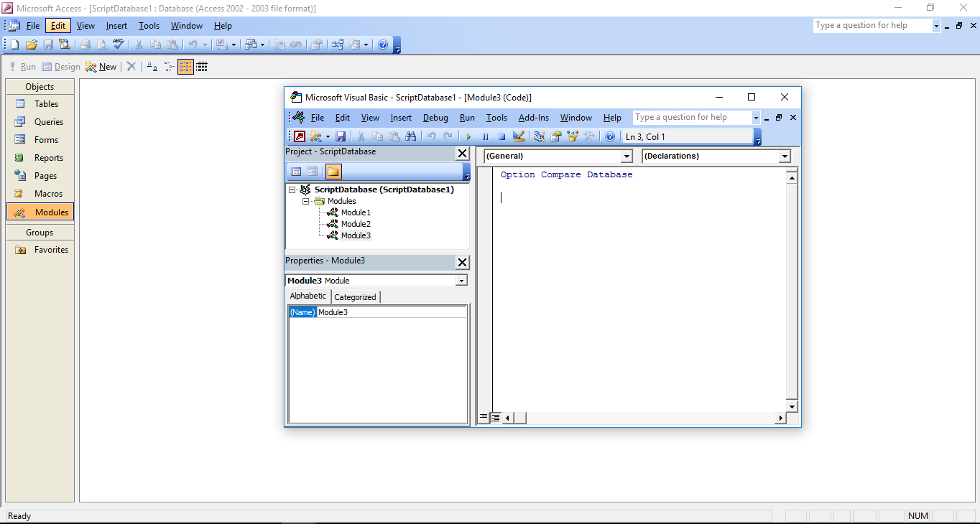This screenshot has height=524, width=980.
Task: Click New button in database window toolbar
Action: pyautogui.click(x=101, y=67)
